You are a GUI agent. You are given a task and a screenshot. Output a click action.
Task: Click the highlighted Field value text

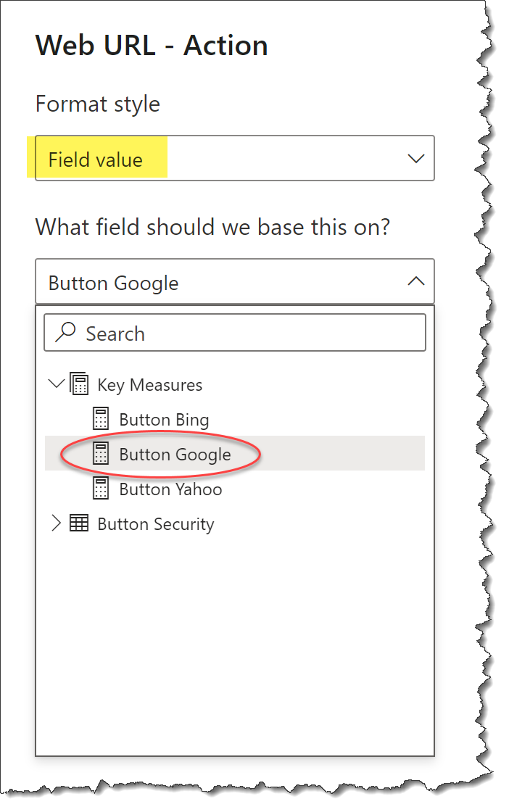click(95, 159)
